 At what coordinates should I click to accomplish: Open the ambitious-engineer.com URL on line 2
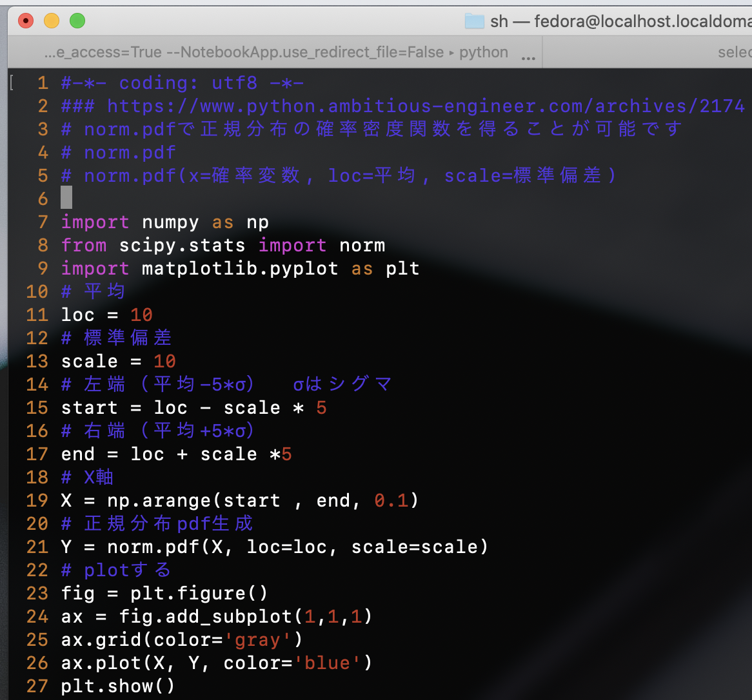coord(387,106)
